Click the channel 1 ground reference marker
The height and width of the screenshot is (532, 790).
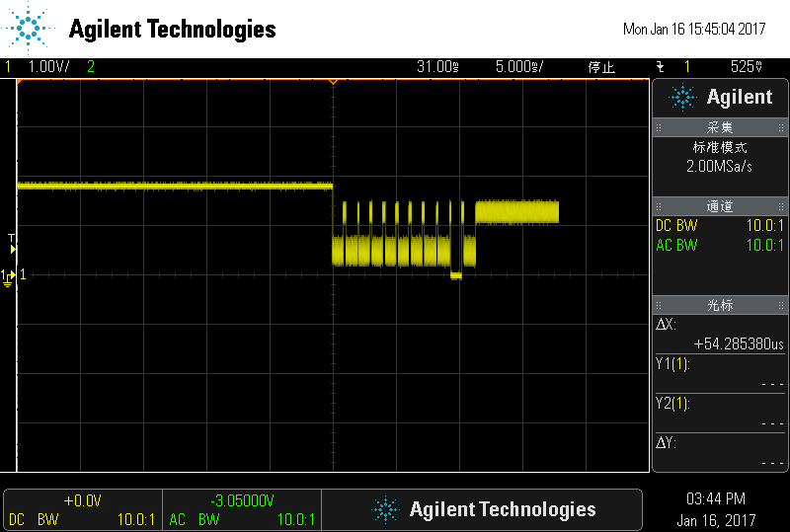click(8, 277)
